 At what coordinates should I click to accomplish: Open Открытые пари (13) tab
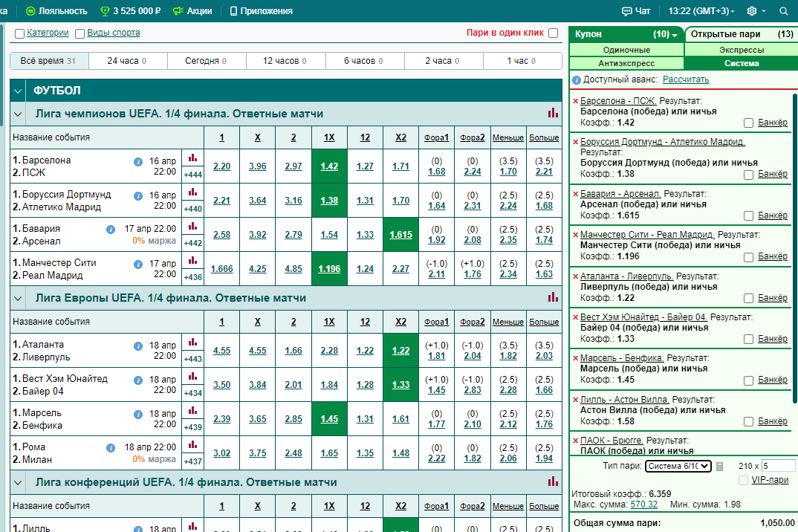coord(742,34)
